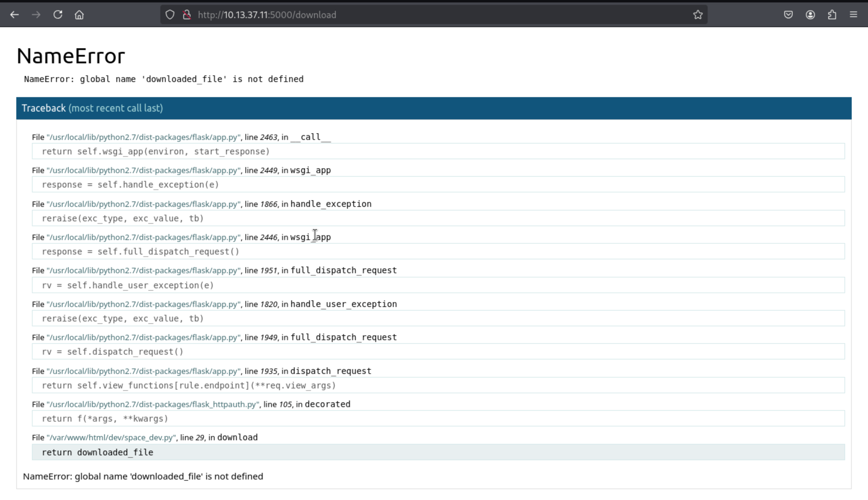Open the space_dev.py file link

[111, 438]
